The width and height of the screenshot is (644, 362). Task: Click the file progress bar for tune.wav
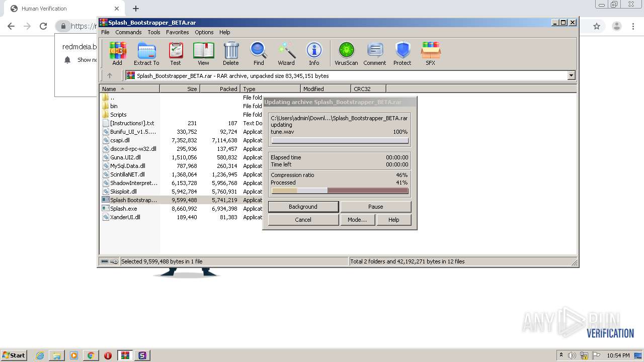coord(340,141)
